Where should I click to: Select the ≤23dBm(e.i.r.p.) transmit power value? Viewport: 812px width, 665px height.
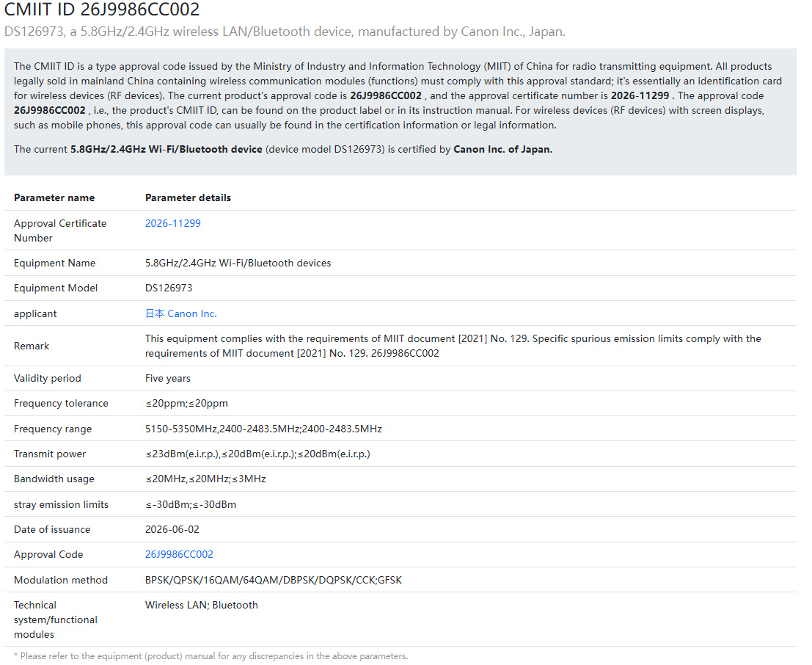click(257, 454)
